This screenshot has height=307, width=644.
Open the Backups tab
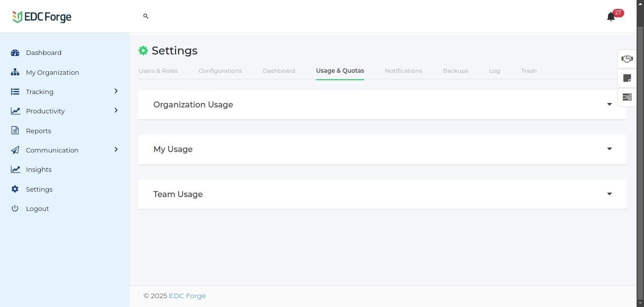[x=456, y=71]
